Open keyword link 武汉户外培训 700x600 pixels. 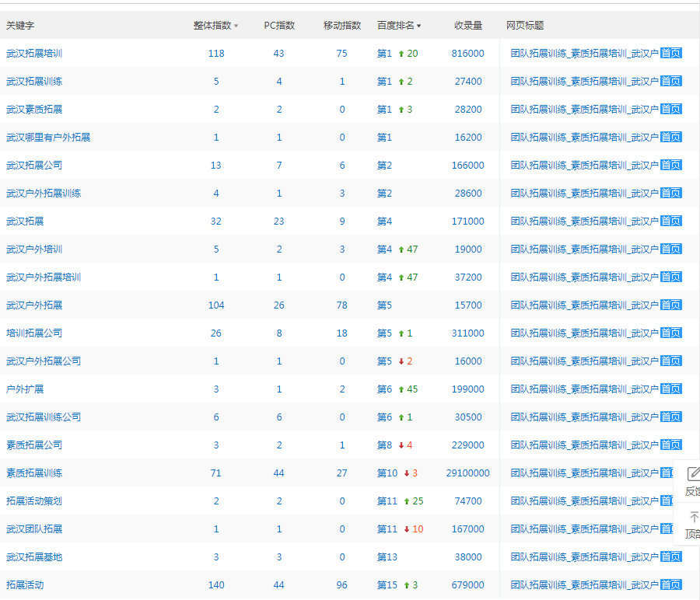click(34, 249)
